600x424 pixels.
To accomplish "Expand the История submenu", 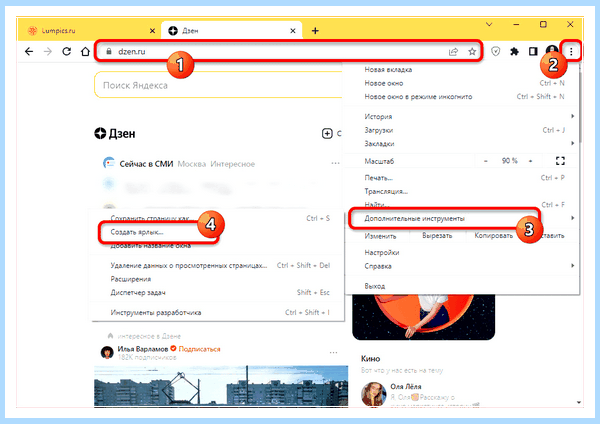I will [461, 116].
